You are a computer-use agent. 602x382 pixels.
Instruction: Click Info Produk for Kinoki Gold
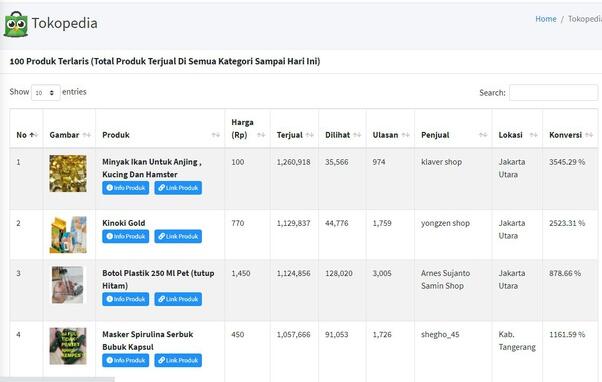pyautogui.click(x=126, y=236)
